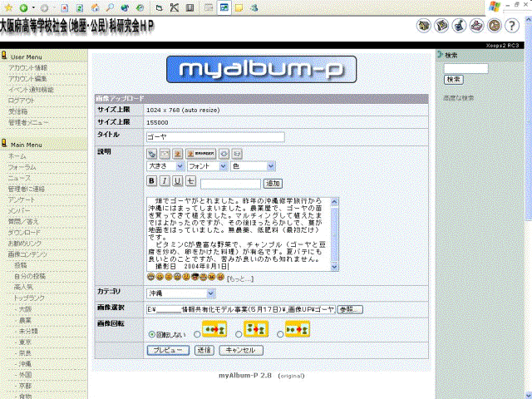
Task: Click the 追加 add button
Action: (x=273, y=184)
